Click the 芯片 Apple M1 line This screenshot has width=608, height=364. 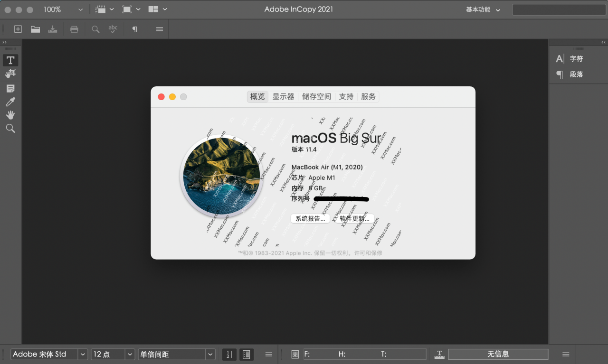[x=313, y=177]
